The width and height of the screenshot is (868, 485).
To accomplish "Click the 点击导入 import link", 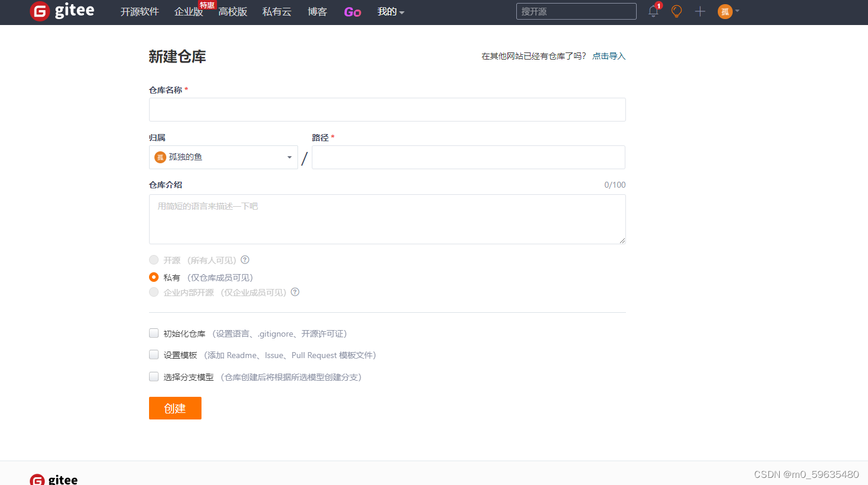I will pos(609,56).
